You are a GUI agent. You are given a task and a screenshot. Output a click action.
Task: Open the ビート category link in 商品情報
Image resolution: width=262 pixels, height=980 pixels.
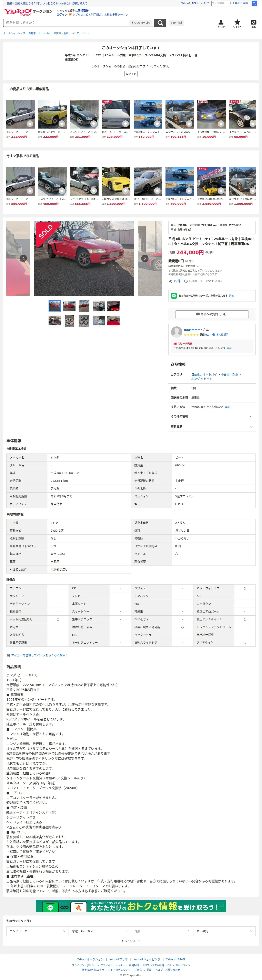(208, 379)
